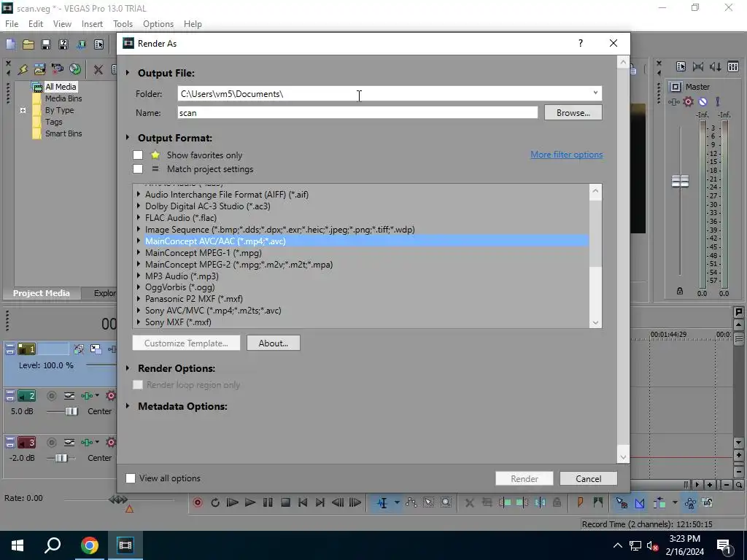Enable Match project settings checkbox
Image resolution: width=747 pixels, height=560 pixels.
[x=138, y=168]
